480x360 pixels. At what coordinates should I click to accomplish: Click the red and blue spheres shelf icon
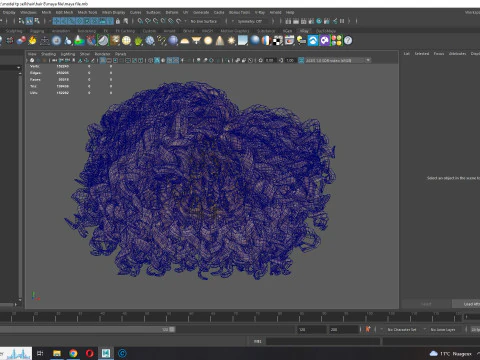pos(21,41)
